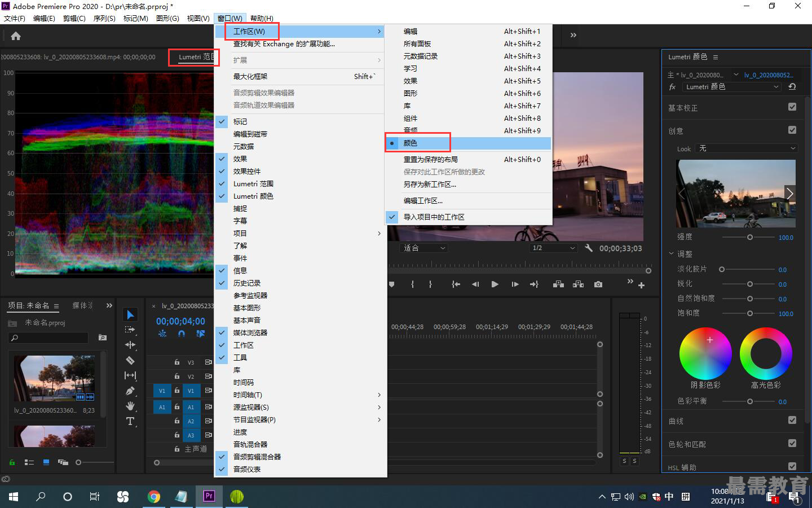Open the Look dropdown
The image size is (812, 508).
point(747,148)
